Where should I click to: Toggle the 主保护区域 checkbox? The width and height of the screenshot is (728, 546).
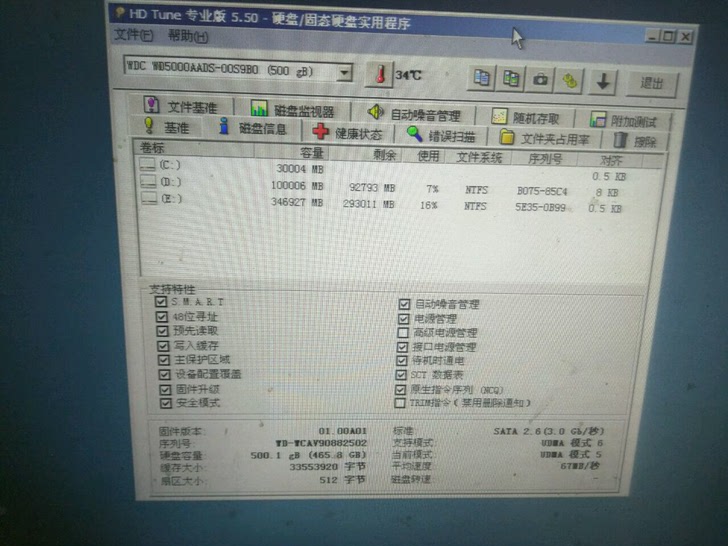[x=163, y=359]
